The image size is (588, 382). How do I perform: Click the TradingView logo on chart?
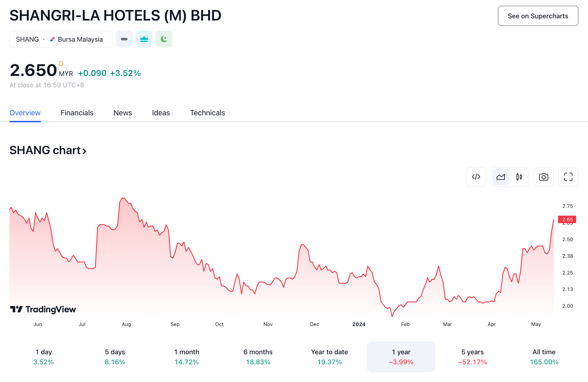[x=43, y=309]
